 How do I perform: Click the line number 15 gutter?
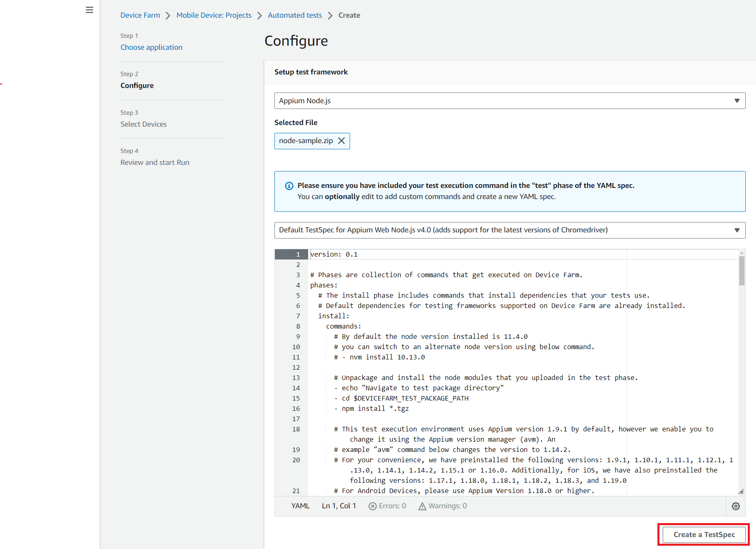coord(296,398)
